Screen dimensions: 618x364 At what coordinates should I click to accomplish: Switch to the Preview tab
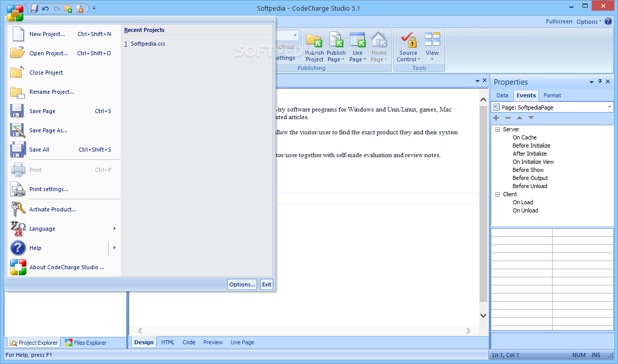point(213,342)
